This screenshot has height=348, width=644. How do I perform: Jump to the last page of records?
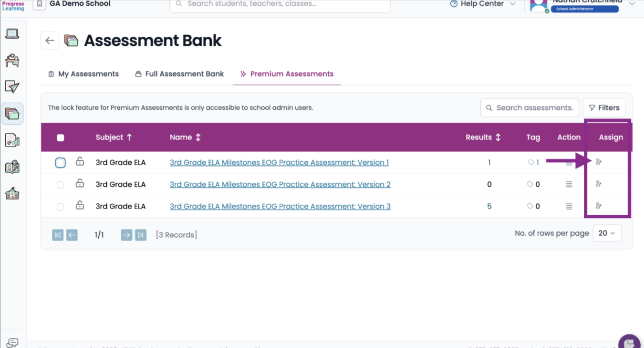pos(141,235)
